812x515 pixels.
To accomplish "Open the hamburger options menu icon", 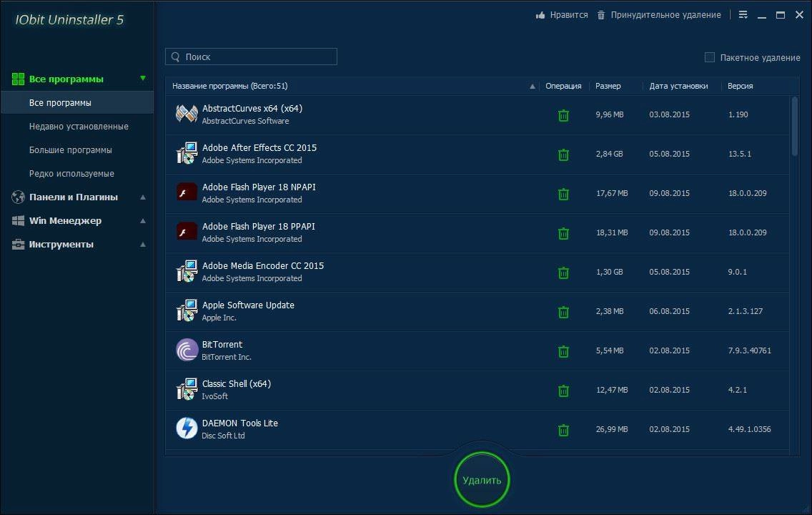I will coord(743,14).
